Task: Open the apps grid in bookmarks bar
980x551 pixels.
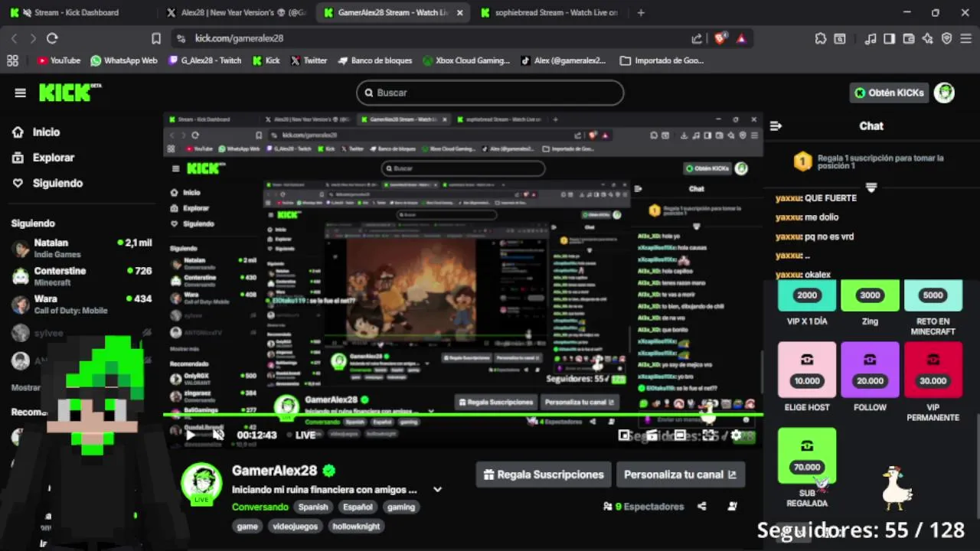Action: (x=12, y=60)
